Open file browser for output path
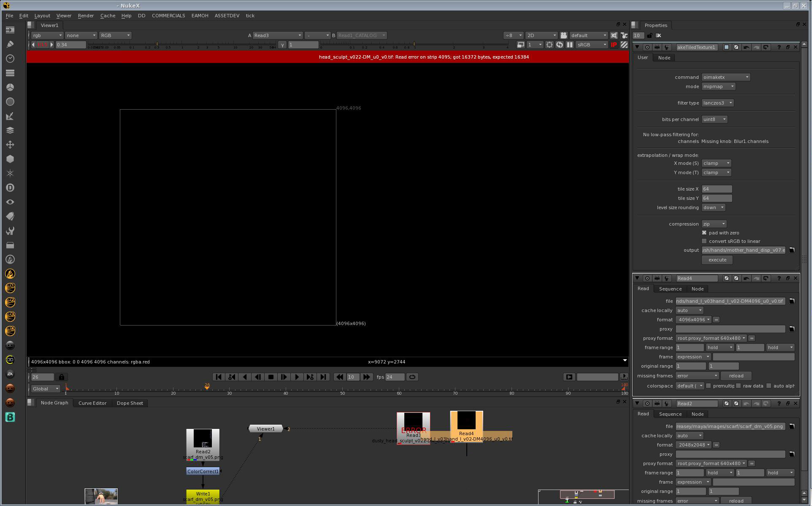Viewport: 812px width, 506px height. (x=792, y=250)
